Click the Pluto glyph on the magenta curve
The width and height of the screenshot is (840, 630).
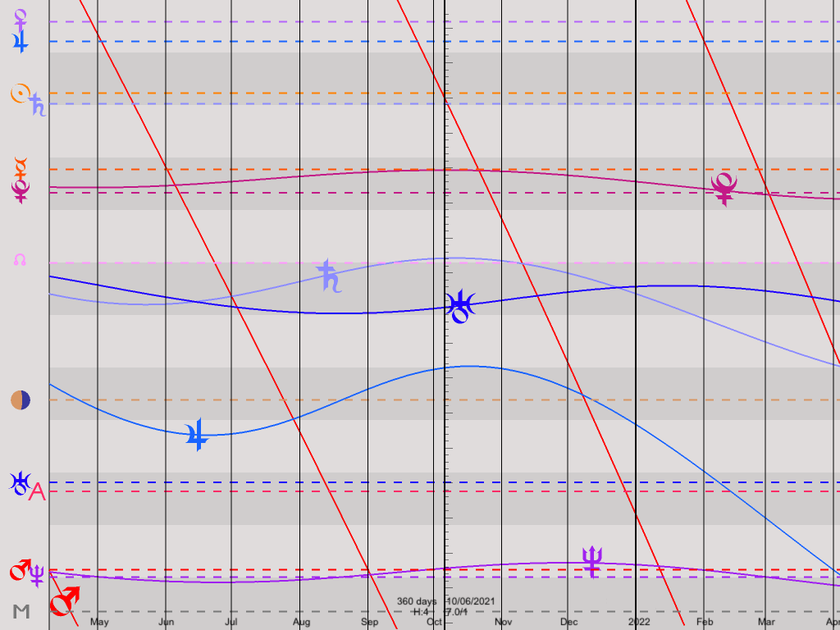click(724, 189)
